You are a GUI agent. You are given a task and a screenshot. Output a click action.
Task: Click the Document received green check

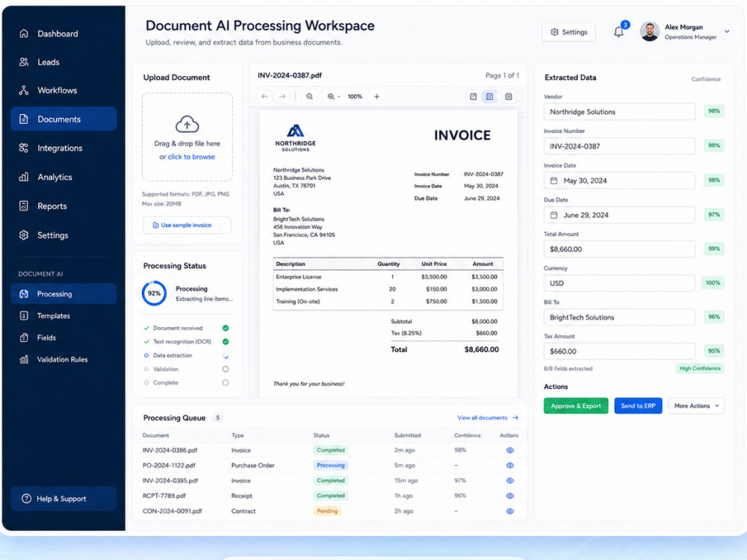pyautogui.click(x=226, y=328)
